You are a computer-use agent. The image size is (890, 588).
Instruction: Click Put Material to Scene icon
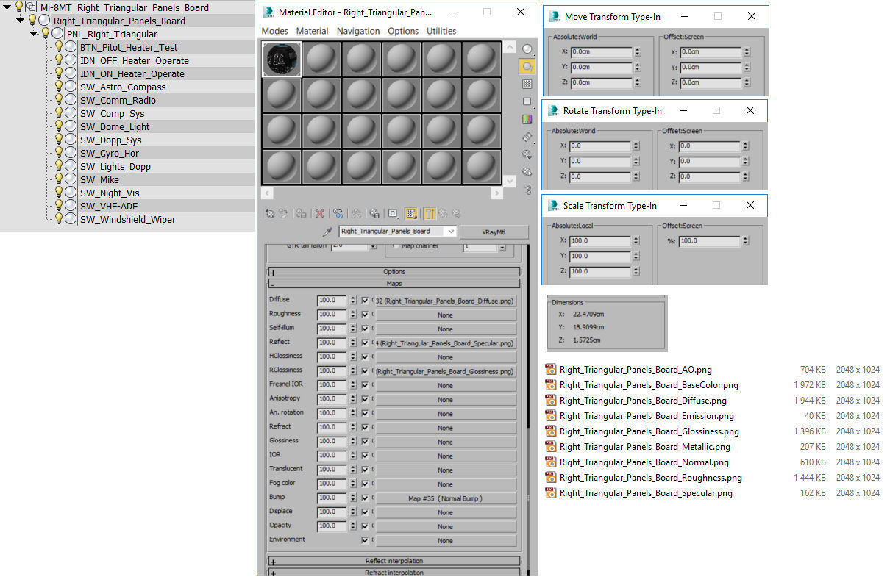tap(283, 213)
